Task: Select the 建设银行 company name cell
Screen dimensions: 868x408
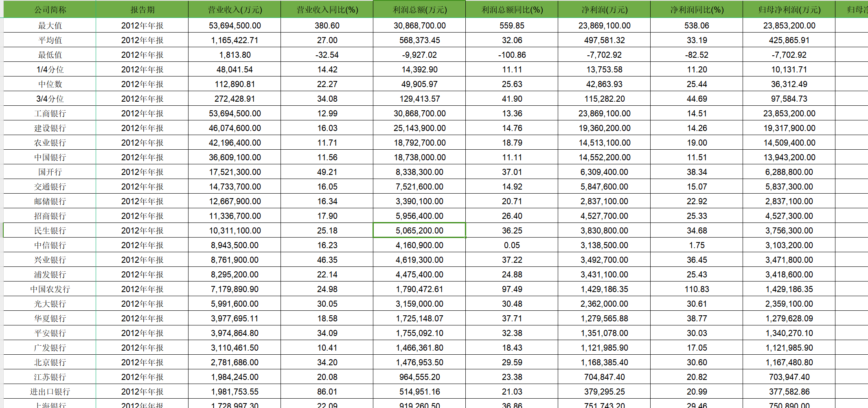Action: point(50,128)
